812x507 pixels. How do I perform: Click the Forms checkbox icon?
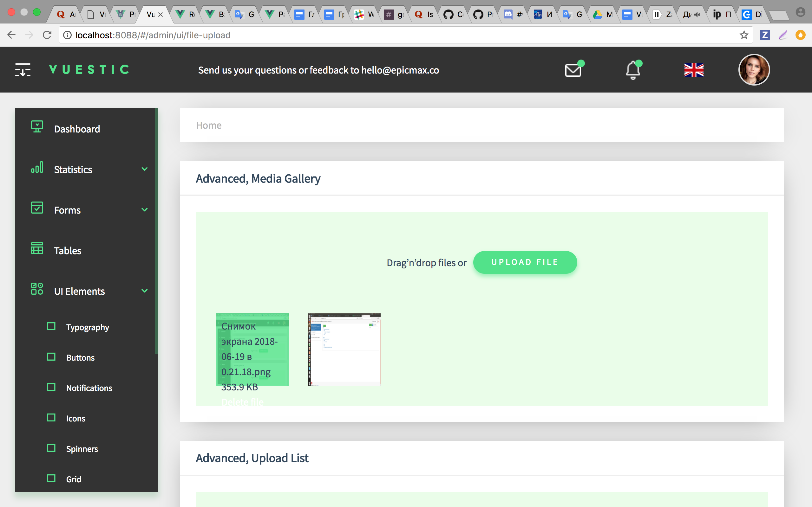click(36, 208)
